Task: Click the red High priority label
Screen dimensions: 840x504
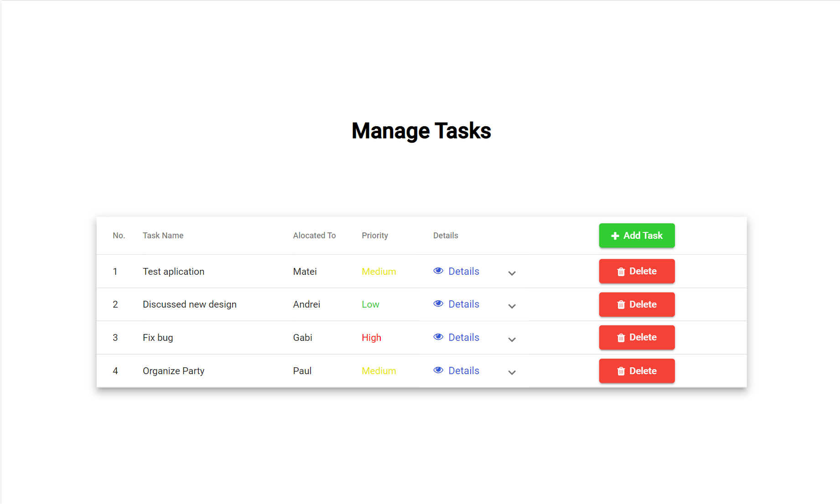Action: pyautogui.click(x=371, y=338)
